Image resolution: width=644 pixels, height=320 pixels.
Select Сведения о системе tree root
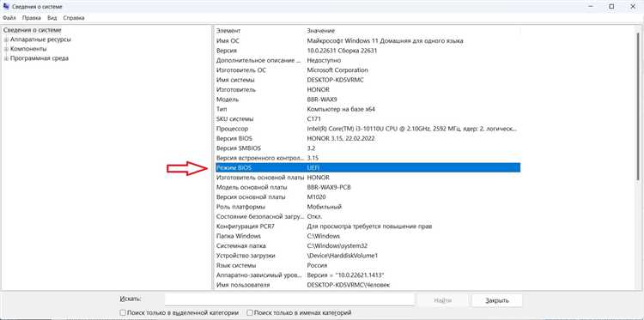click(x=32, y=30)
